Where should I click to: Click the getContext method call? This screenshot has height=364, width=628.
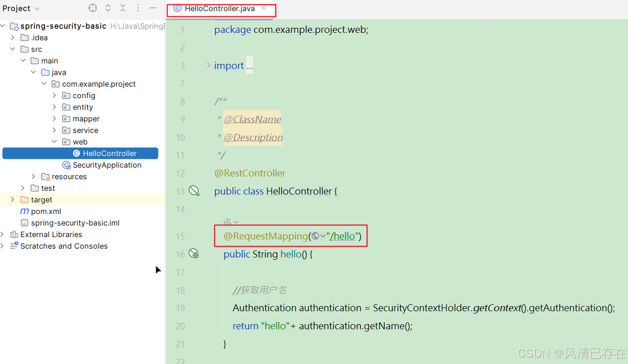click(497, 308)
